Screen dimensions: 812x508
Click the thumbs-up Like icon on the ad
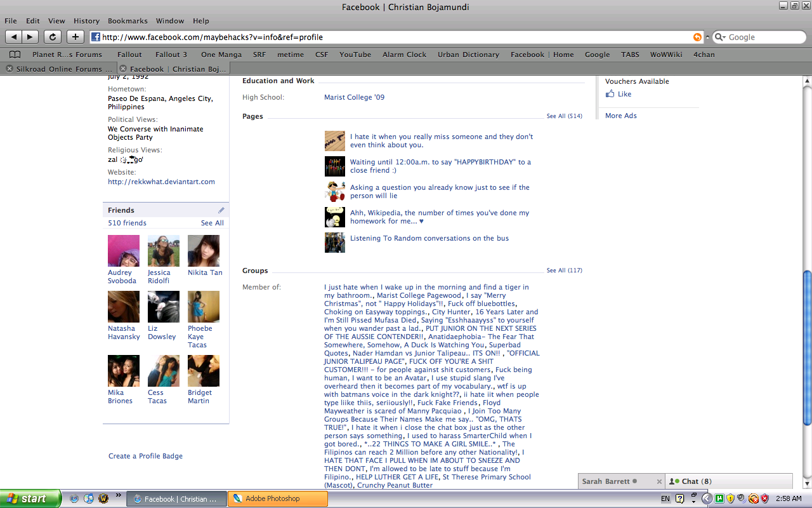[610, 94]
